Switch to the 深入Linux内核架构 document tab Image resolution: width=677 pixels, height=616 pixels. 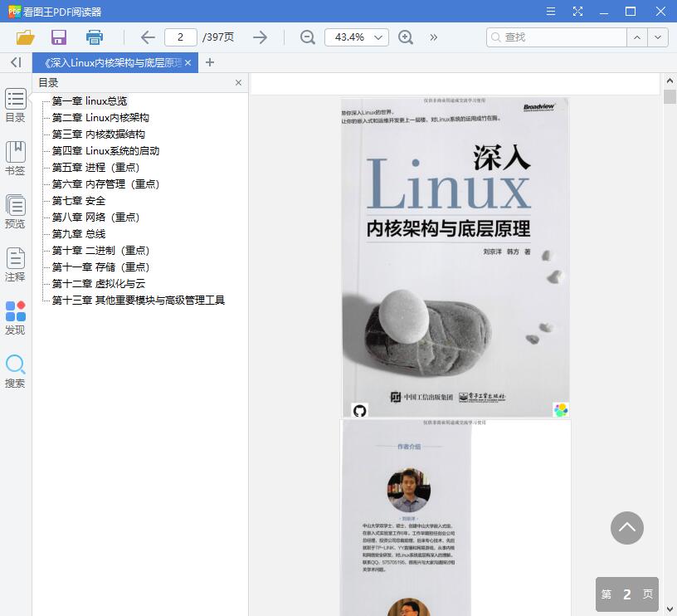point(113,63)
